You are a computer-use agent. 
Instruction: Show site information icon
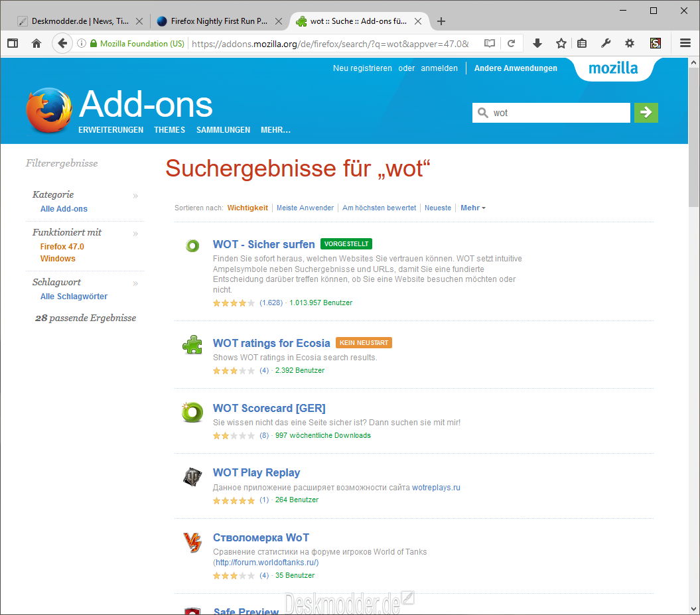tap(81, 43)
